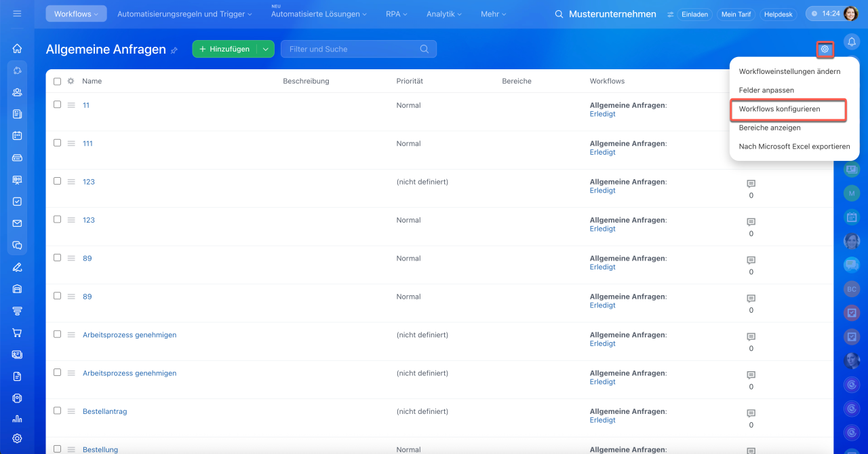Pin the Allgemeine Anfragen page with the pin icon
Image resolution: width=868 pixels, height=454 pixels.
pyautogui.click(x=174, y=50)
